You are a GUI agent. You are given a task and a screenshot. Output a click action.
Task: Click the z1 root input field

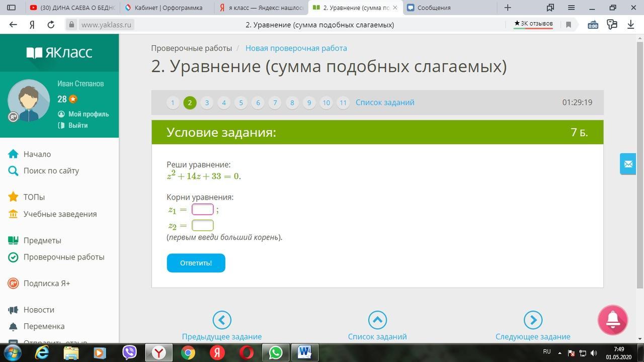202,209
